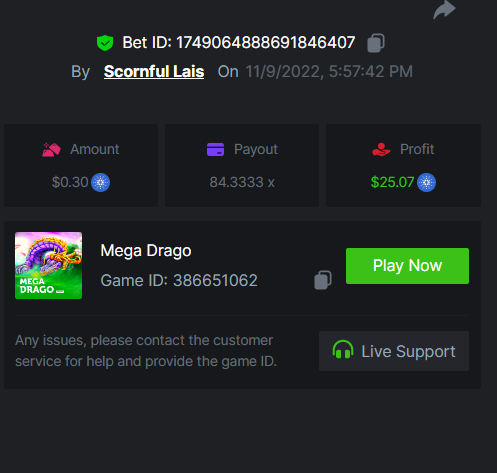Click the Amount coin stack icon
Viewport: 497px width, 473px height.
pos(51,149)
